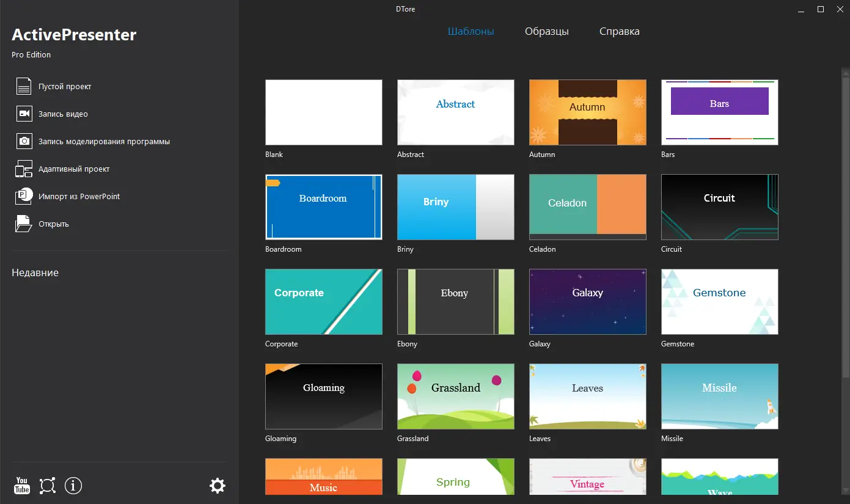Choose the Wave template thumbnail

click(720, 477)
